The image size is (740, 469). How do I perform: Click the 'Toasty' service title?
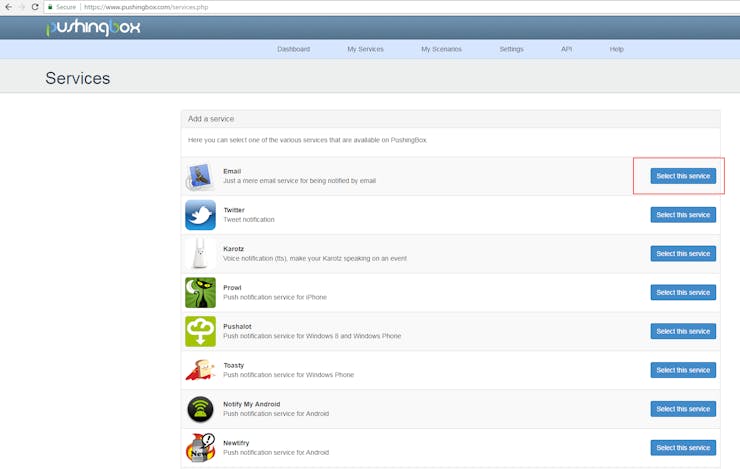point(234,365)
